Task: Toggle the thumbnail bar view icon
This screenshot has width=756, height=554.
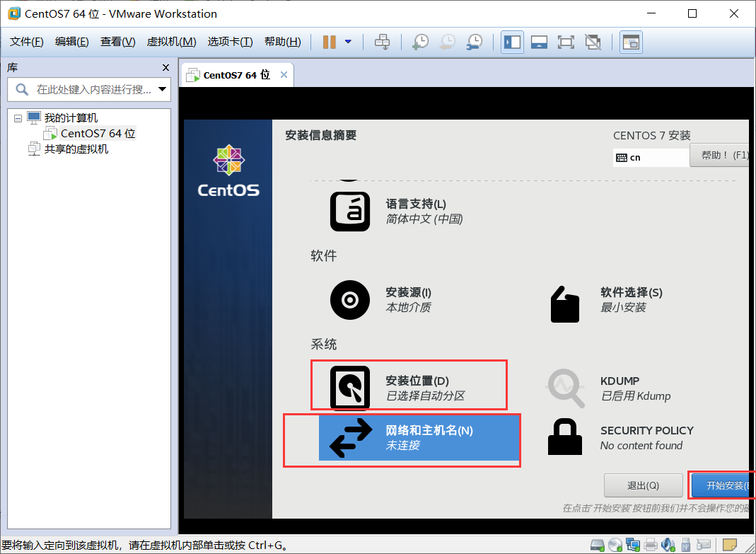Action: pos(539,42)
